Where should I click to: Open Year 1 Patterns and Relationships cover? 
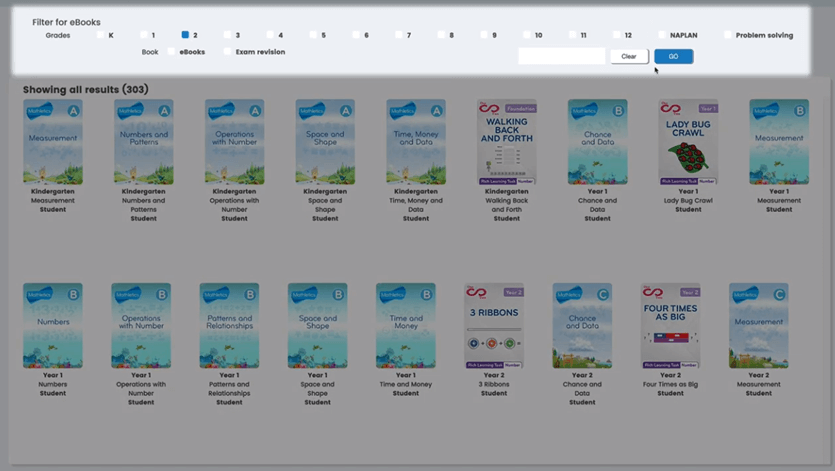pos(230,326)
